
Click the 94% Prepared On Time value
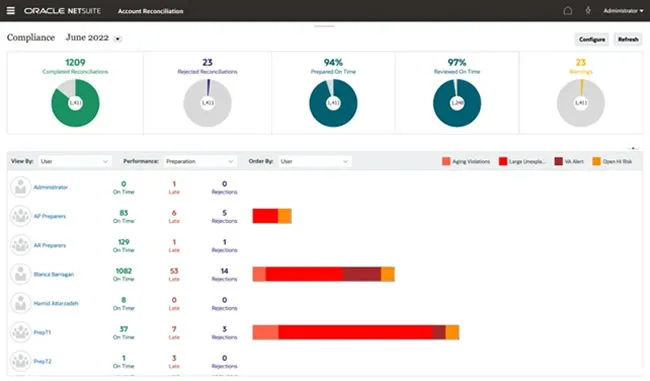[333, 62]
